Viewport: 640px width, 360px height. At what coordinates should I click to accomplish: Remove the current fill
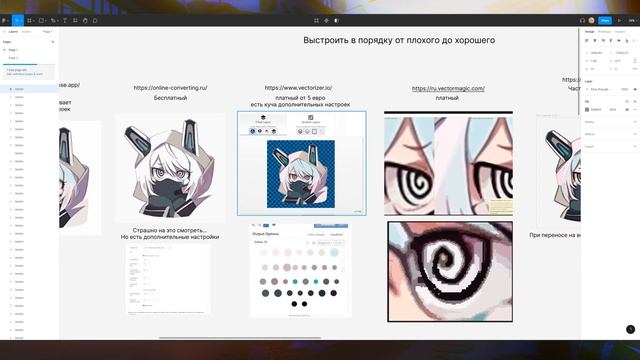(x=635, y=109)
